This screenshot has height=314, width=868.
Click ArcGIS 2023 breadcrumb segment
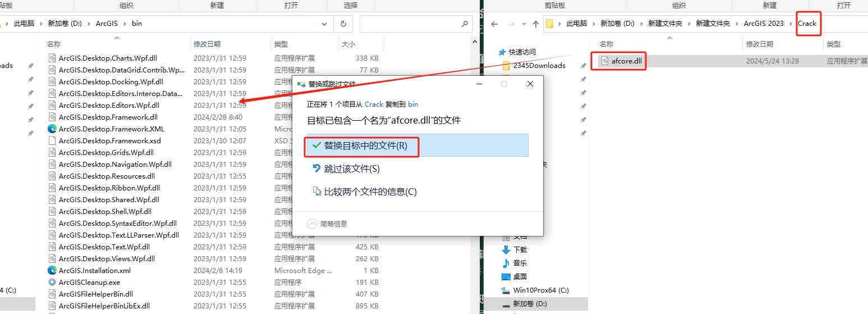[x=763, y=24]
